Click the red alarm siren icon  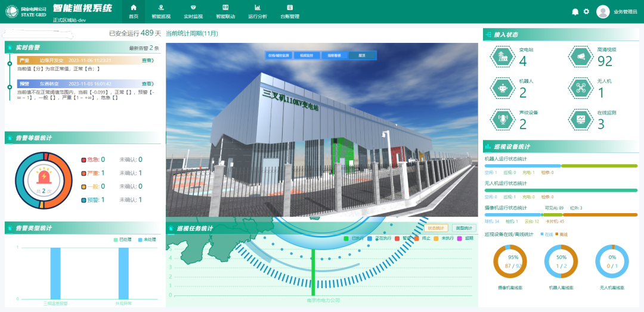44,176
